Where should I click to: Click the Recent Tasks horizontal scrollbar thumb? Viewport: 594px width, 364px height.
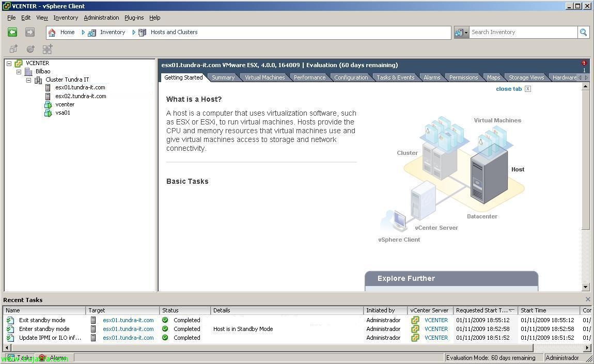click(x=272, y=347)
